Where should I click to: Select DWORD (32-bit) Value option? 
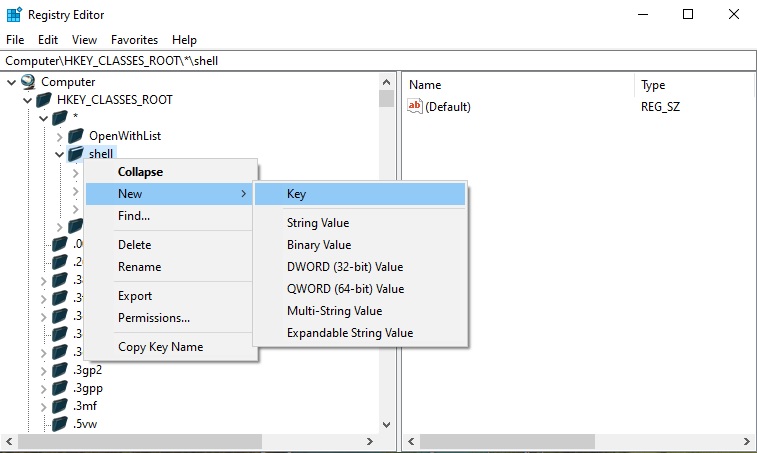(x=344, y=267)
